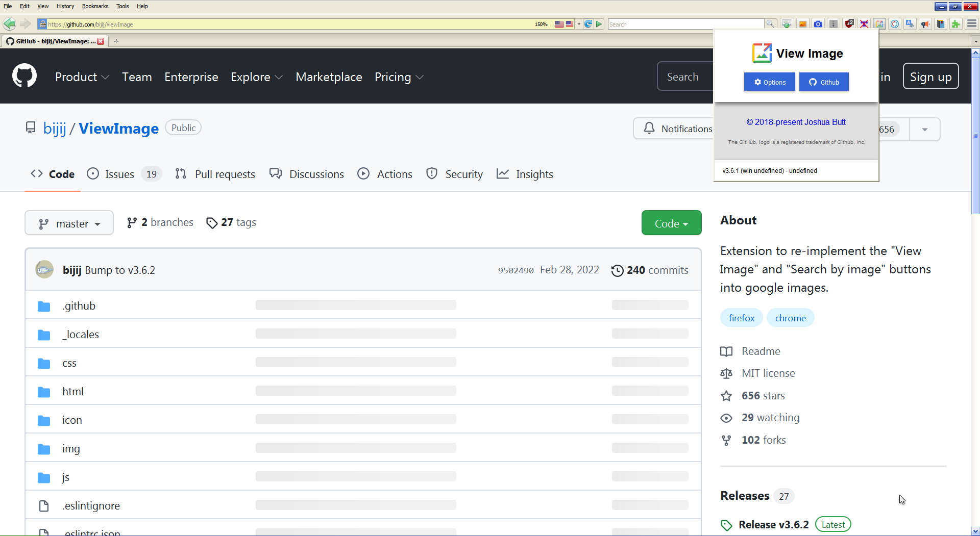Switch to the Insights tab
The image size is (980, 536).
point(525,174)
